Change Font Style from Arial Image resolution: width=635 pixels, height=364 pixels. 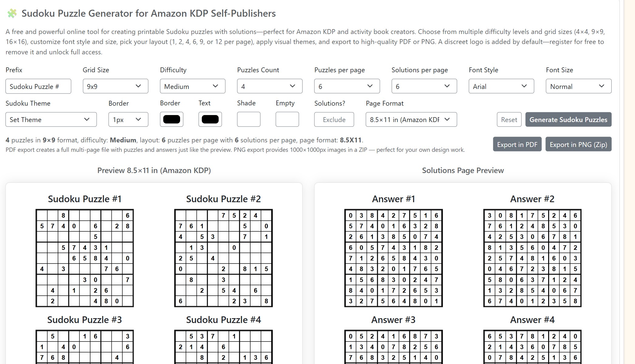tap(501, 86)
